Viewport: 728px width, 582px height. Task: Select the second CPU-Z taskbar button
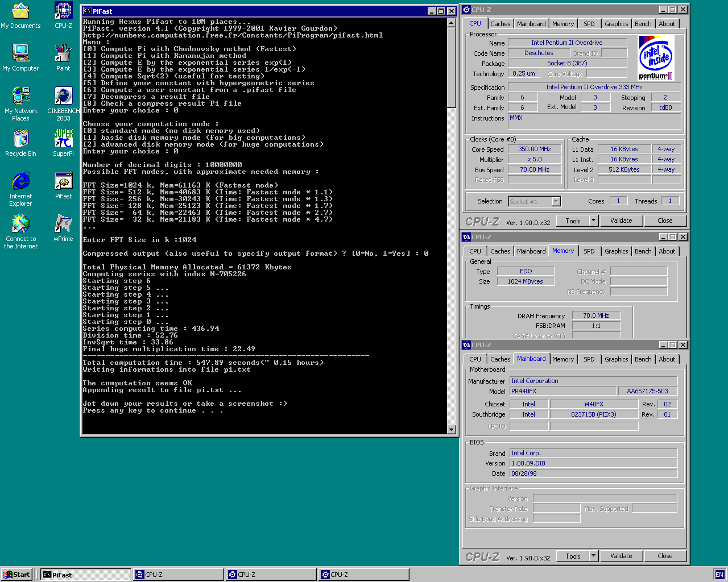click(x=271, y=575)
